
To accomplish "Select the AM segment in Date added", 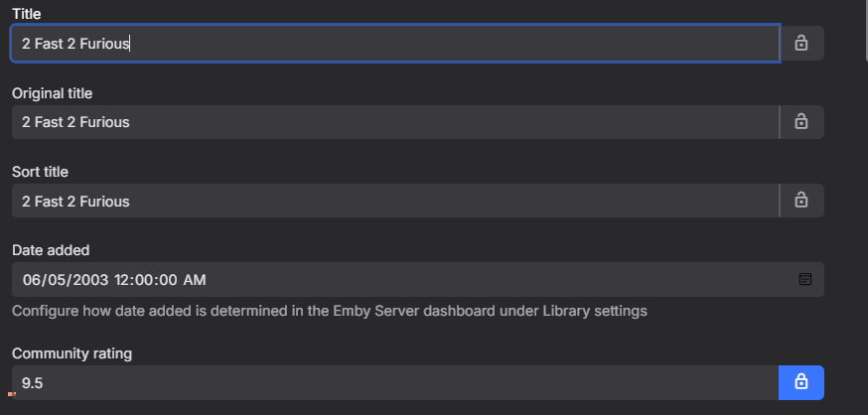I will pyautogui.click(x=195, y=280).
